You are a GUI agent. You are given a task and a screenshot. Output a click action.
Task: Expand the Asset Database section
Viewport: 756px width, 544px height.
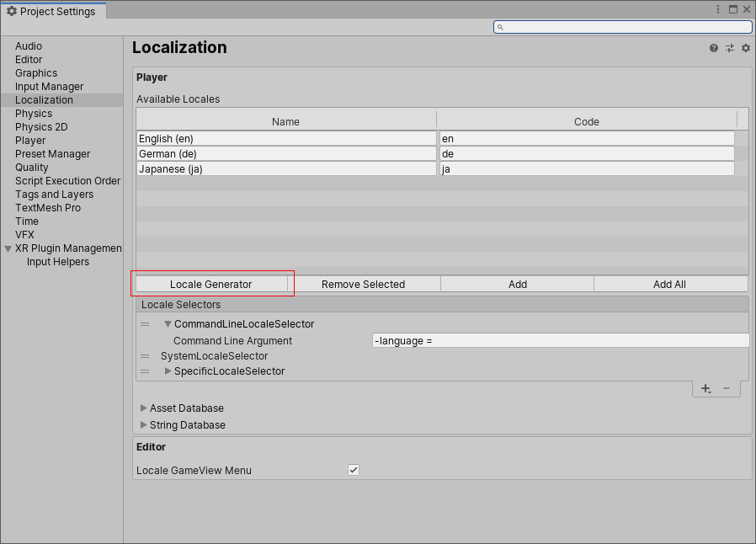pos(144,408)
